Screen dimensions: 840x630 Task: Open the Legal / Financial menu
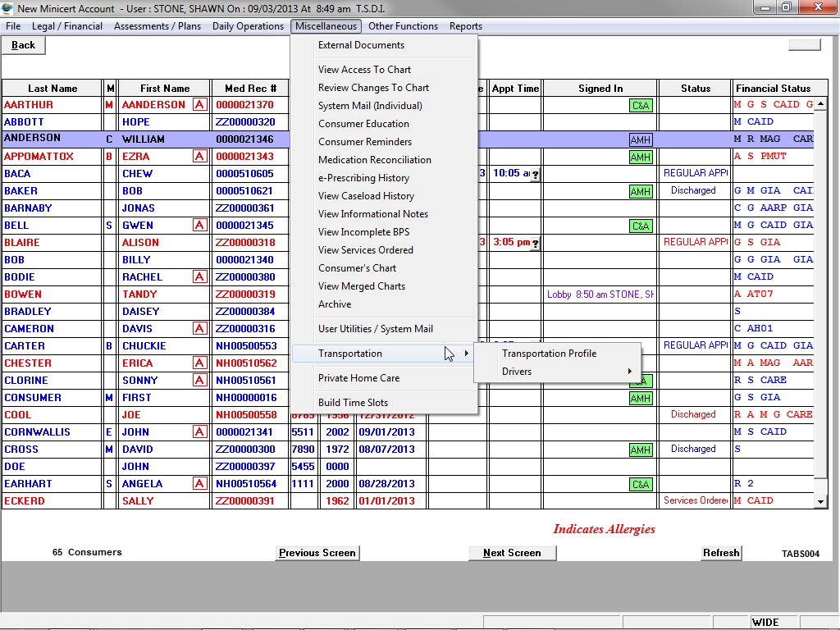[x=67, y=26]
